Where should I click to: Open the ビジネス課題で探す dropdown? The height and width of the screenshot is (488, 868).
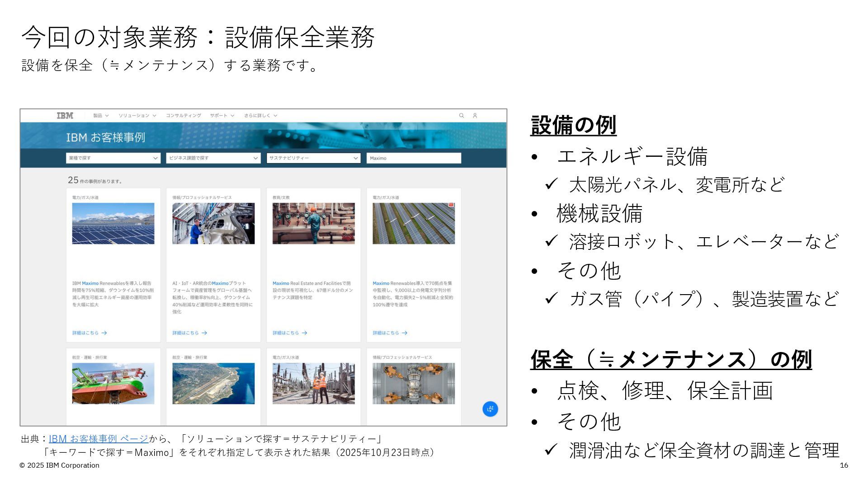(213, 158)
